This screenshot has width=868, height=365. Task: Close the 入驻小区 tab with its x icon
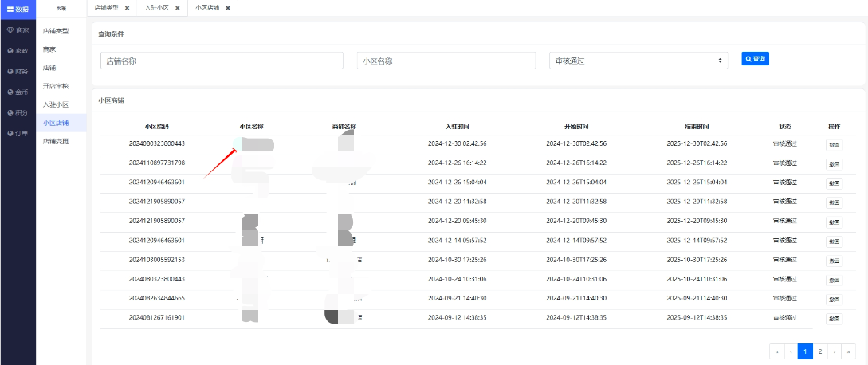pos(177,8)
